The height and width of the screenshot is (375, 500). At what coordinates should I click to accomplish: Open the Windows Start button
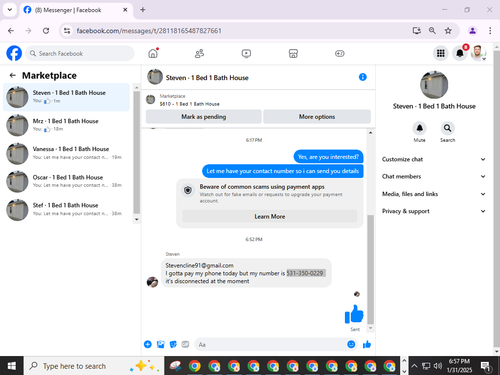(12, 366)
